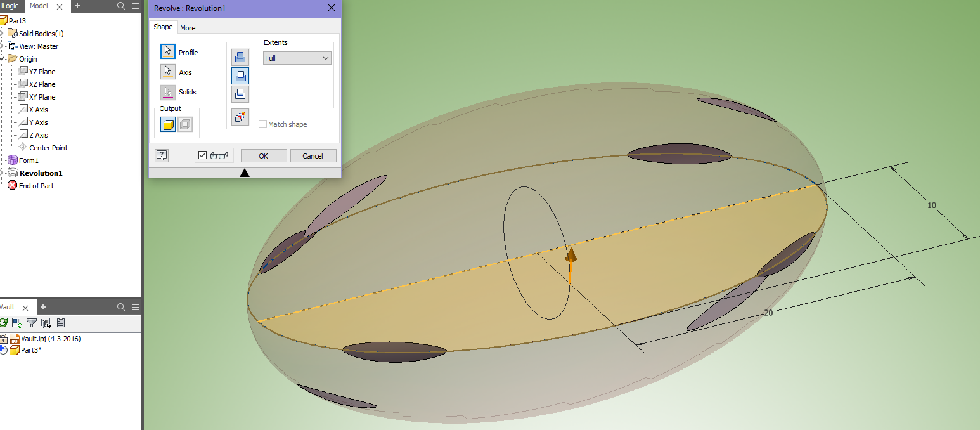Screen dimensions: 980x430
Task: Choose the new solid body operation icon
Action: point(240,117)
